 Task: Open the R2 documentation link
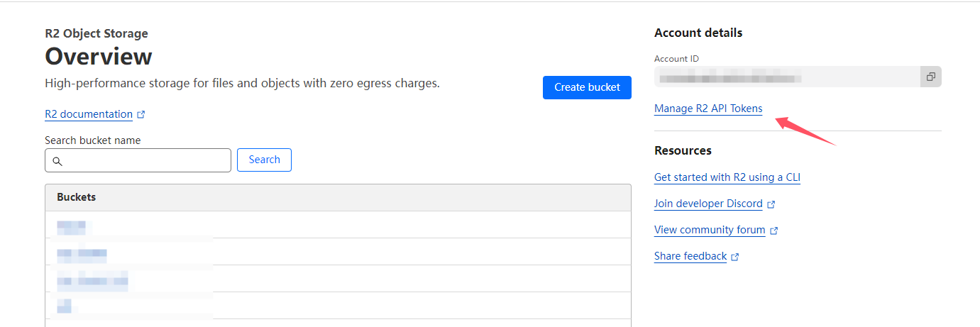point(89,114)
